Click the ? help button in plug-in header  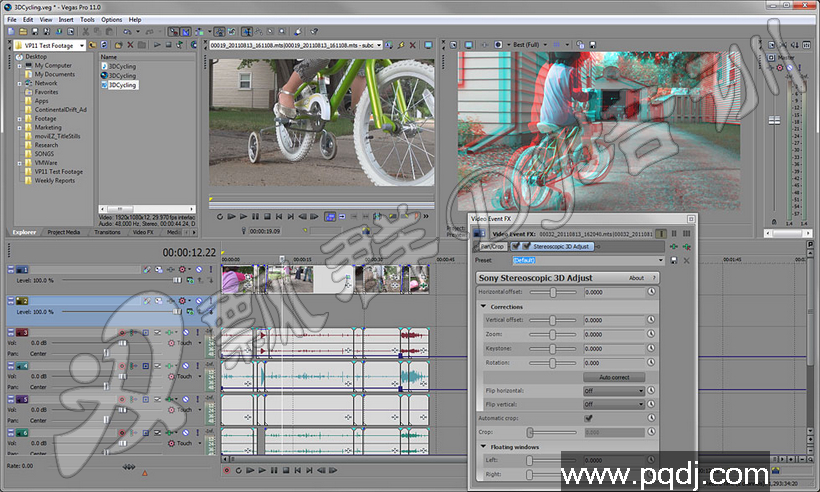pyautogui.click(x=654, y=278)
